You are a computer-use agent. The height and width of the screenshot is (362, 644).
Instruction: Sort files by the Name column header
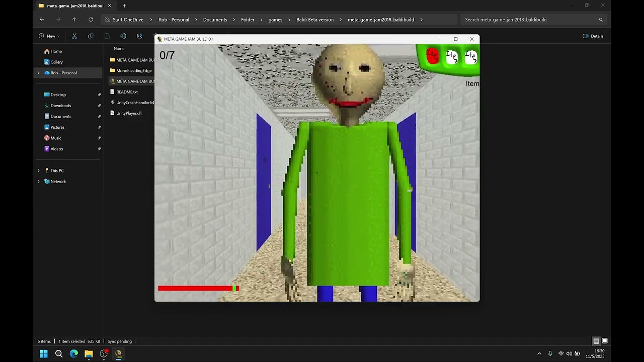[119, 49]
